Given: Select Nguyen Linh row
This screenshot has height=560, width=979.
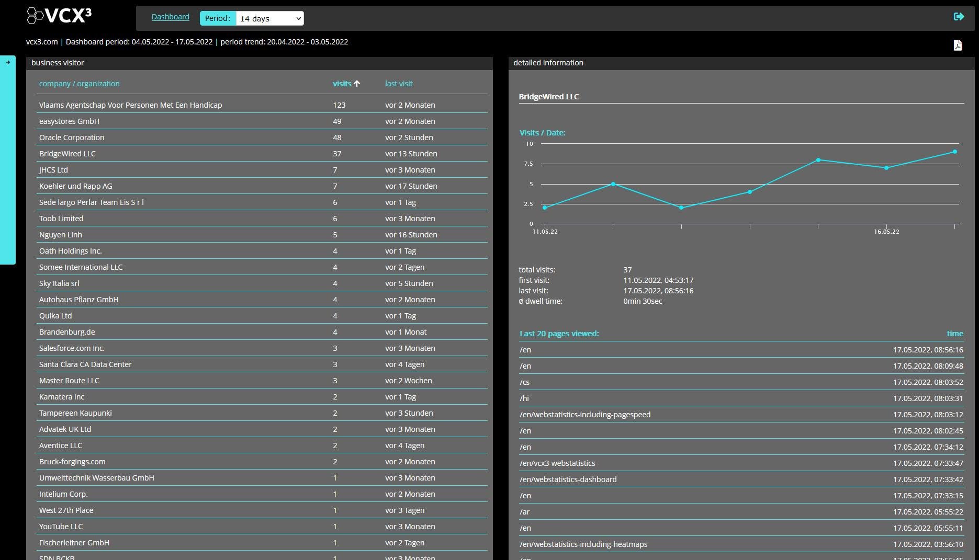Looking at the screenshot, I should coord(262,235).
